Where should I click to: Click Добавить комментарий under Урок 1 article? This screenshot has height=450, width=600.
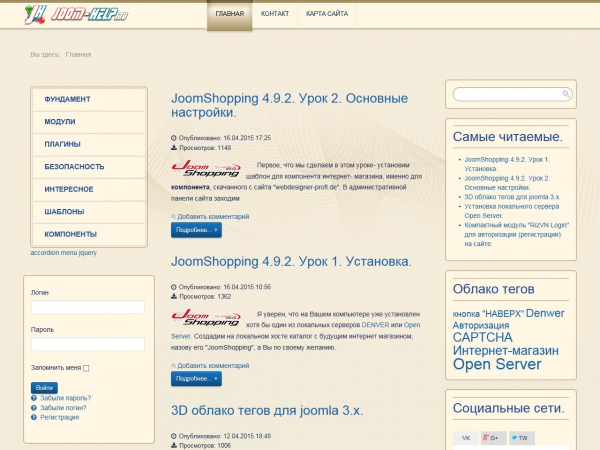pos(213,365)
